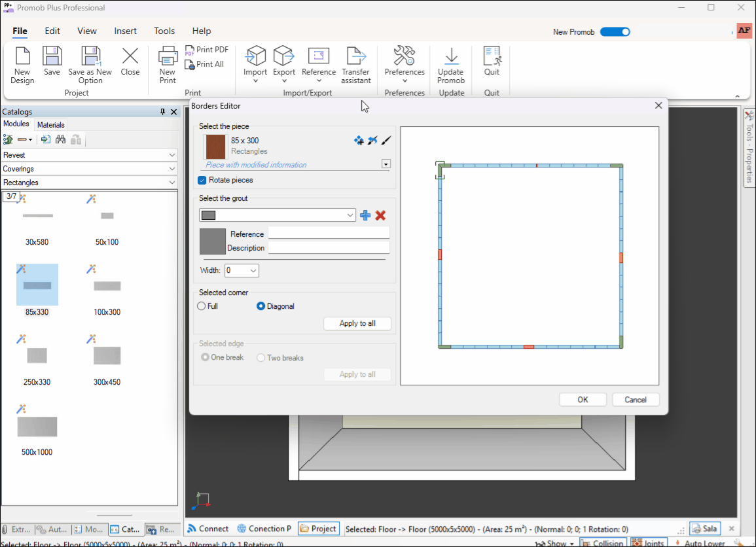Expand the Revest dropdown

(171, 155)
